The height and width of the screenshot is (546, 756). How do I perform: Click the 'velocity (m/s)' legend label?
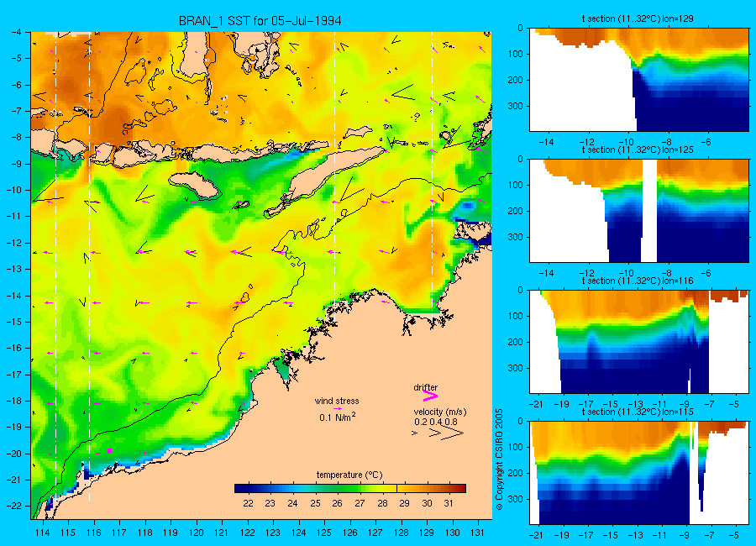click(x=439, y=412)
